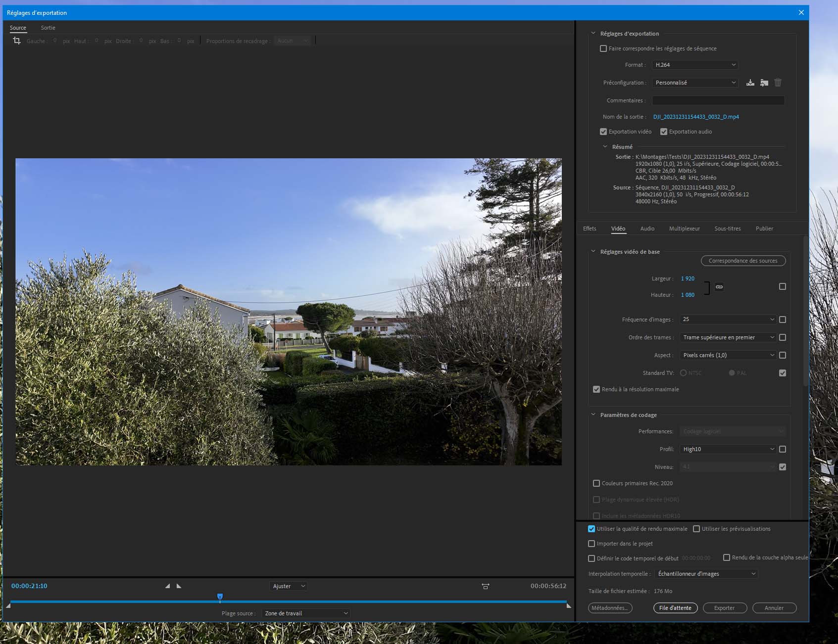Disable 'Utiliser la qualité de rendu maximale'
This screenshot has width=838, height=644.
(592, 529)
